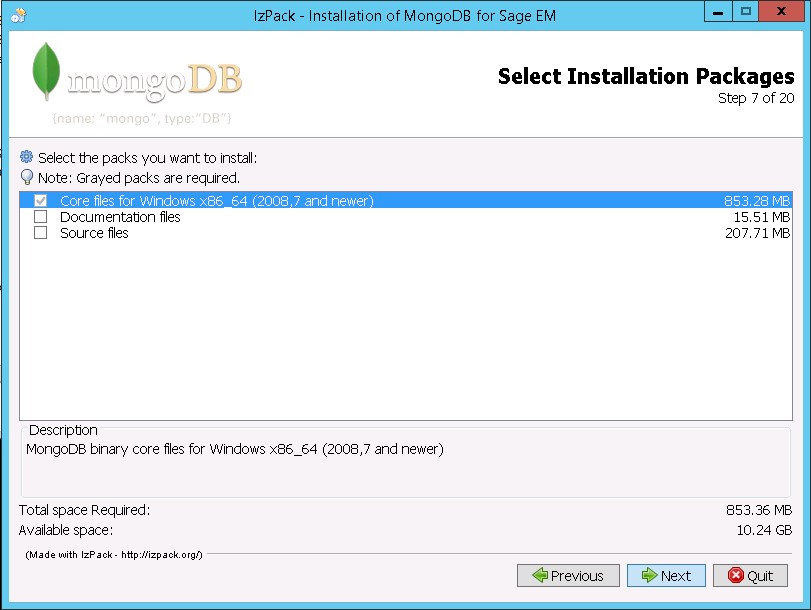Click the 15.51 MB size value
Viewport: 811px width, 610px height.
[x=761, y=217]
